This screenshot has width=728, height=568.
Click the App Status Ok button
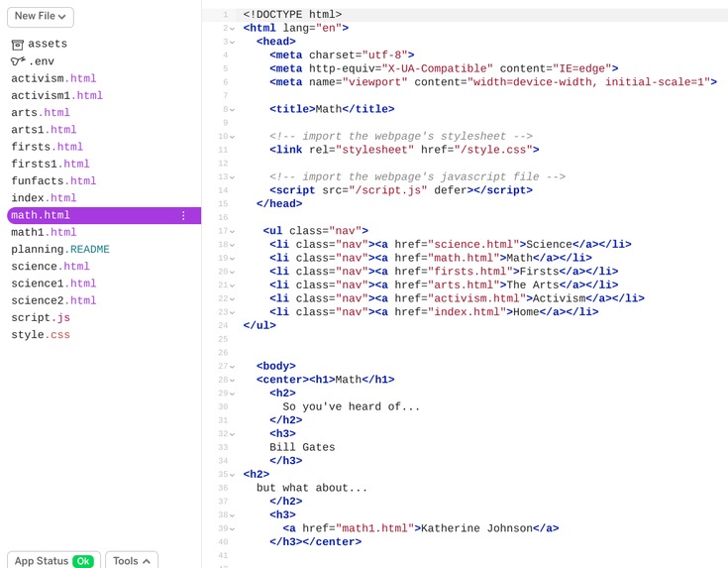tap(53, 560)
